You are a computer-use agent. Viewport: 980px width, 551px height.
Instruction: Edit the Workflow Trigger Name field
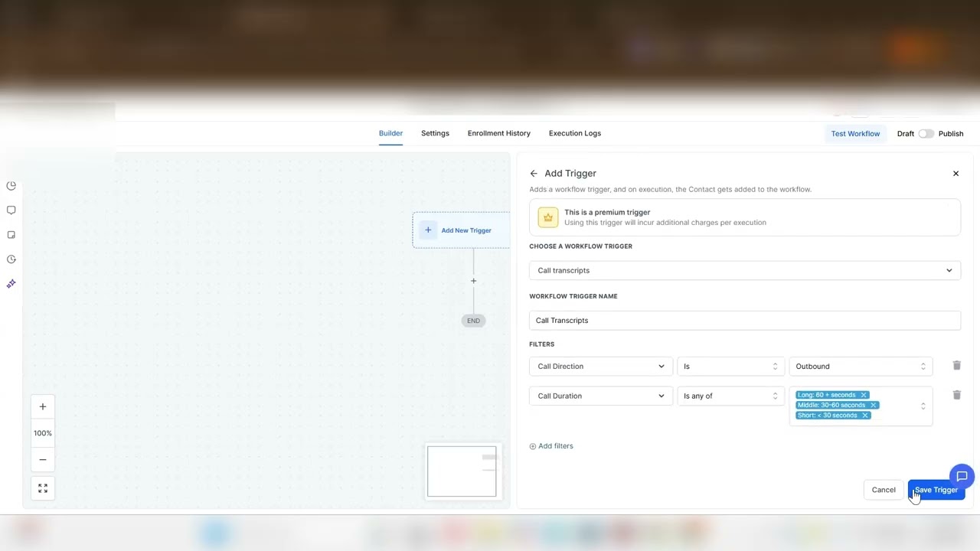[744, 320]
